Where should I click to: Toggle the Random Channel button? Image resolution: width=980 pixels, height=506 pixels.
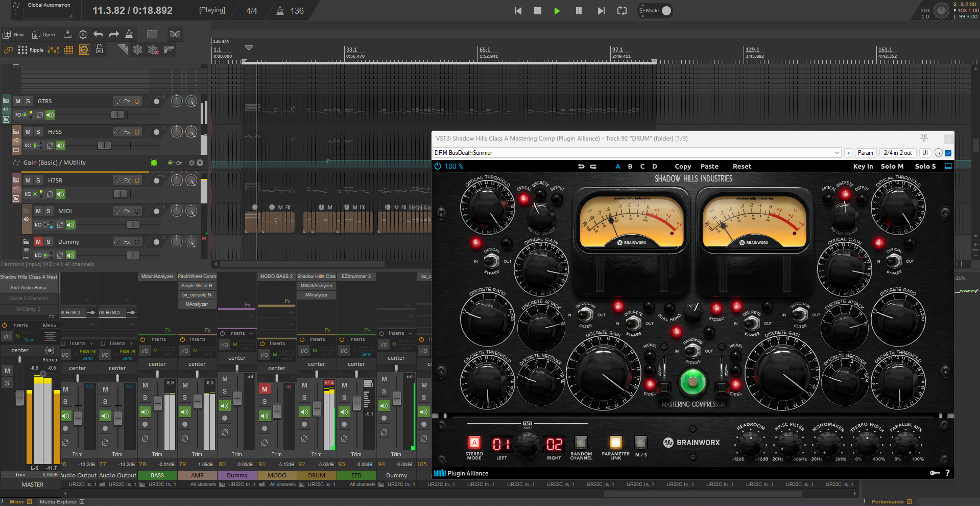[581, 442]
